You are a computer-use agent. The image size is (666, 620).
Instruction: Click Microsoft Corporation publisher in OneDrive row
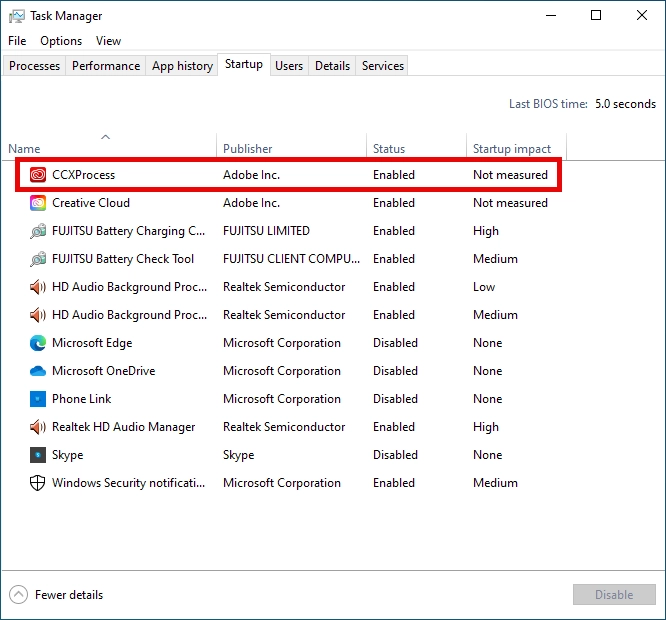[282, 371]
